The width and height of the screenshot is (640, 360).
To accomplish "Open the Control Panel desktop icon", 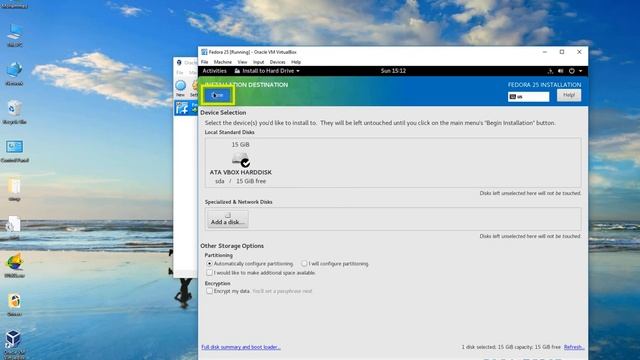I will tap(15, 151).
